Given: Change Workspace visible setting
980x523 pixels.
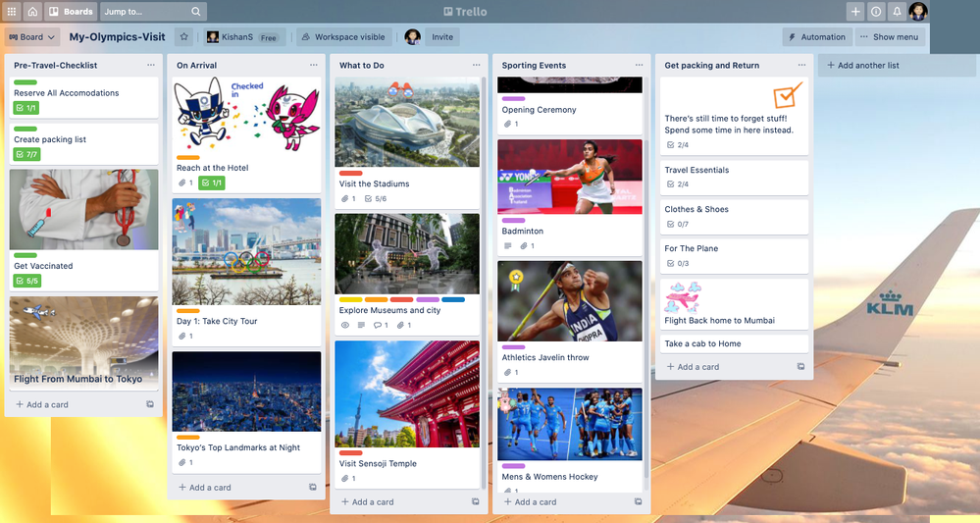Looking at the screenshot, I should click(x=343, y=37).
